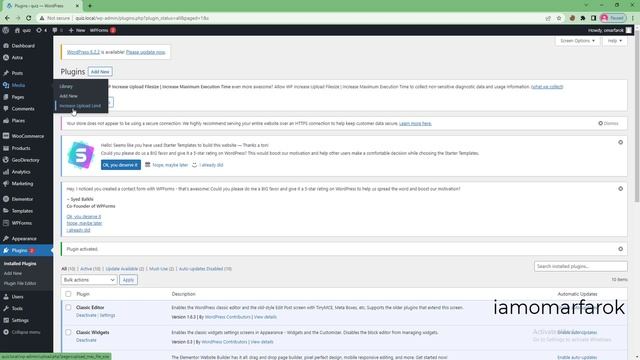Click the Comments bubble icon in sidebar
Image resolution: width=640 pixels, height=360 pixels.
point(6,109)
